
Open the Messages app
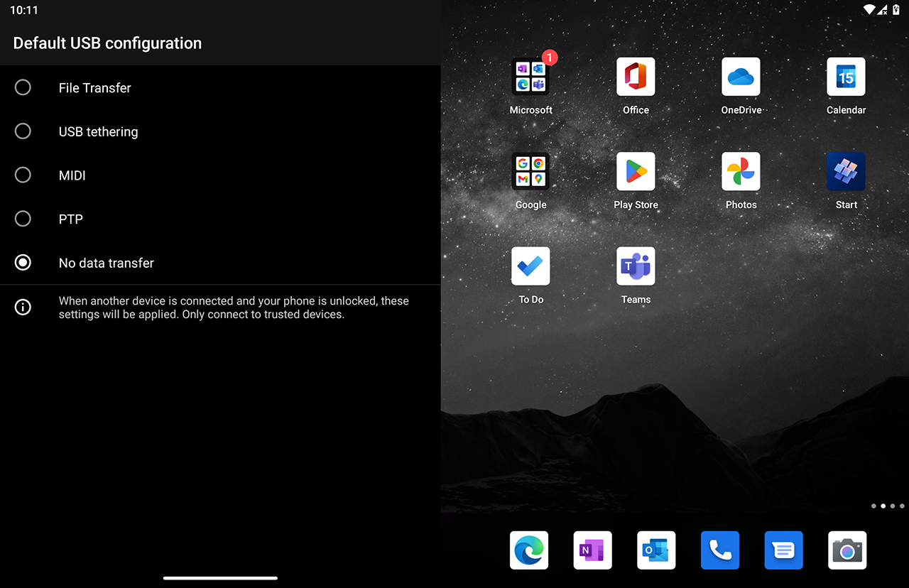tap(784, 550)
